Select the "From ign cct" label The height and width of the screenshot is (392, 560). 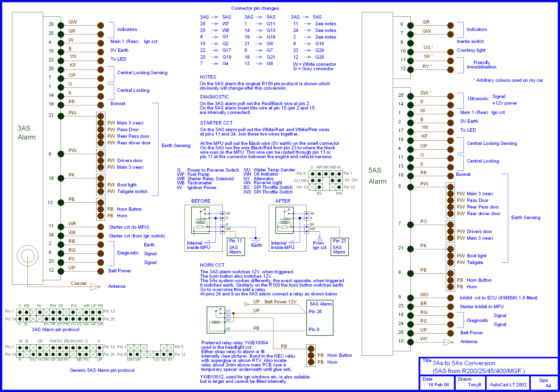[319, 245]
